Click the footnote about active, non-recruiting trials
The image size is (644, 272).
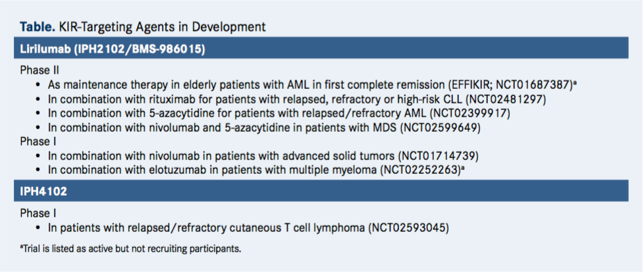tap(130, 249)
